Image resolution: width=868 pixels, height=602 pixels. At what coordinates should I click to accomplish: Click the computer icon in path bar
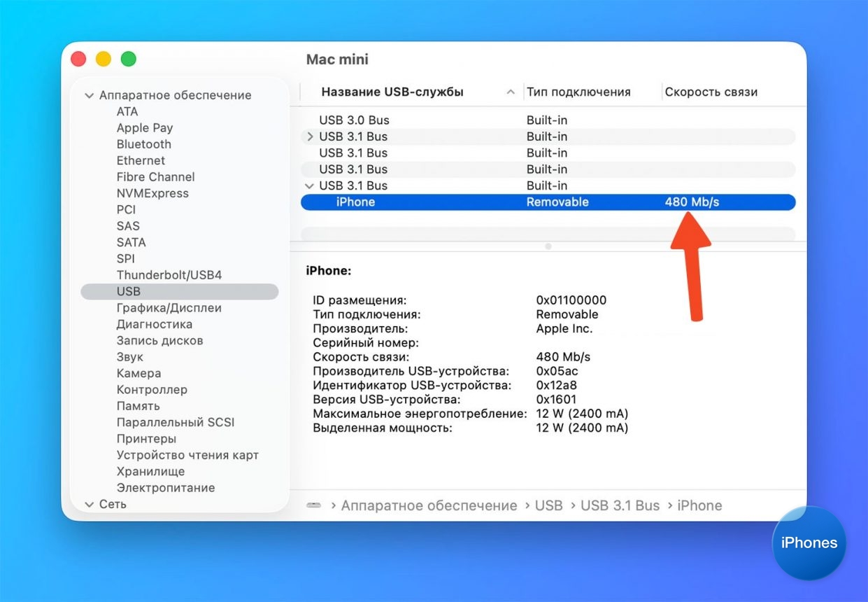(x=313, y=505)
